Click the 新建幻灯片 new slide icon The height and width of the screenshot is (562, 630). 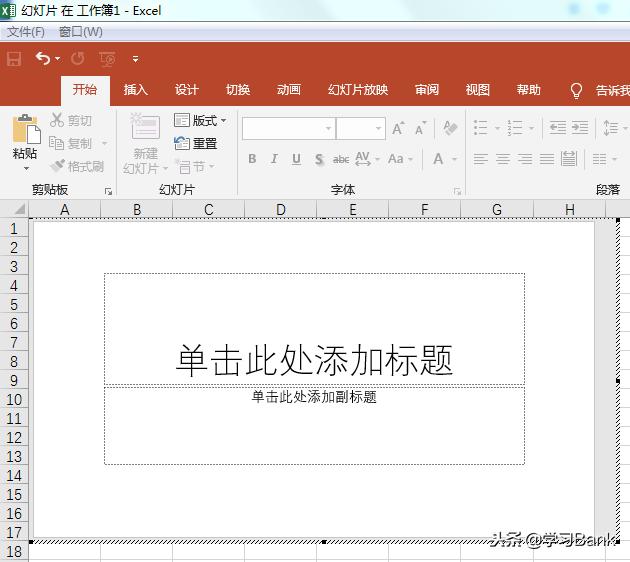tap(145, 127)
